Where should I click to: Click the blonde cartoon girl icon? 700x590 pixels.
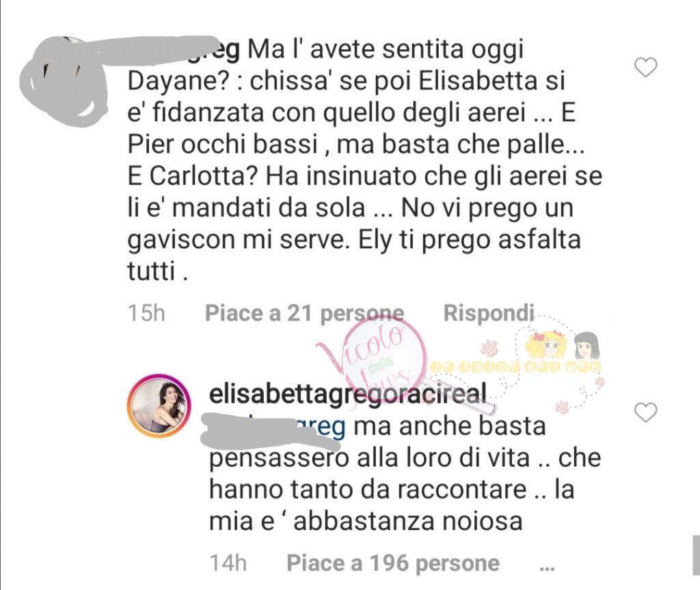(x=548, y=346)
